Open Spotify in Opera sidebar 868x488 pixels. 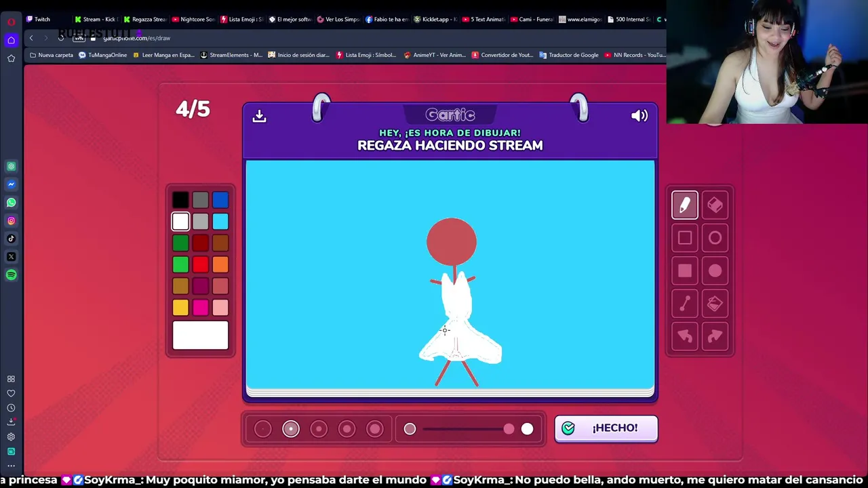11,274
